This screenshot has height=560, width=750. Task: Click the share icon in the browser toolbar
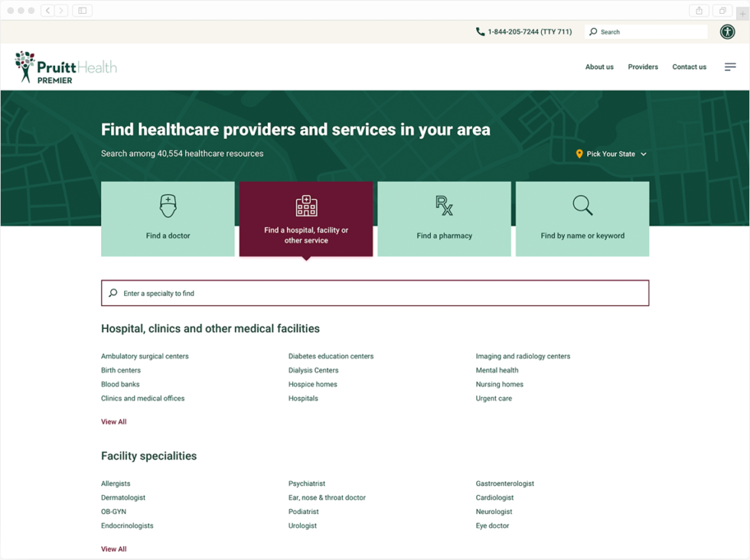click(x=699, y=11)
